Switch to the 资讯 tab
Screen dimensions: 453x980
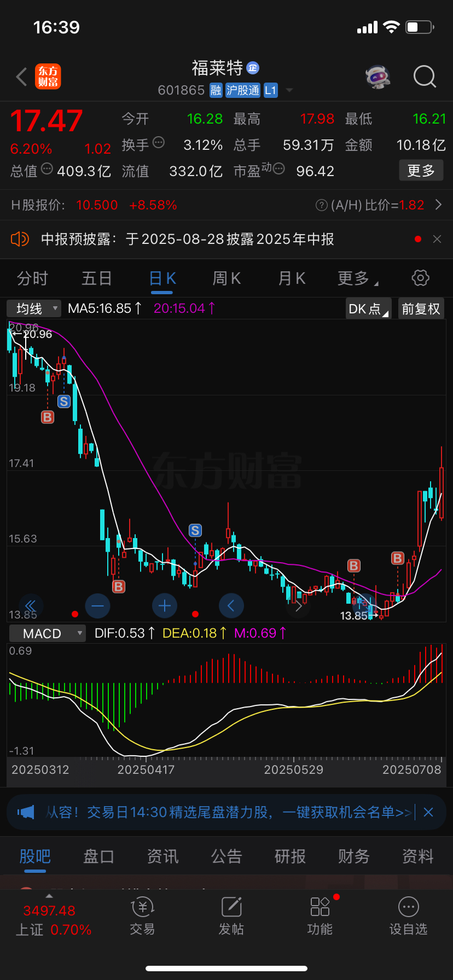click(x=162, y=856)
